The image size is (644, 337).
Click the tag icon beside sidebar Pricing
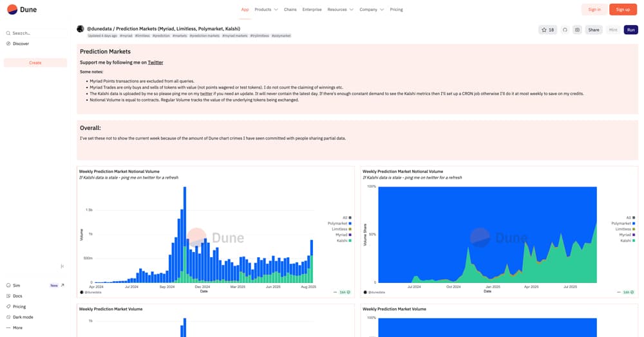pyautogui.click(x=8, y=307)
